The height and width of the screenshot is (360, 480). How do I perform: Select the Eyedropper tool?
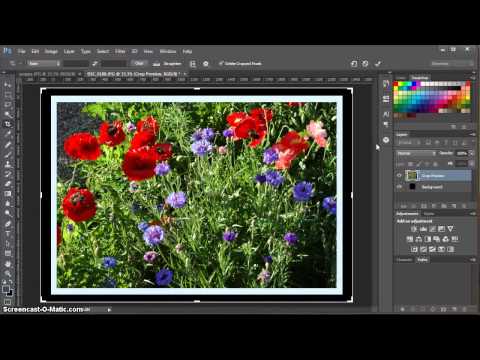pos(7,134)
